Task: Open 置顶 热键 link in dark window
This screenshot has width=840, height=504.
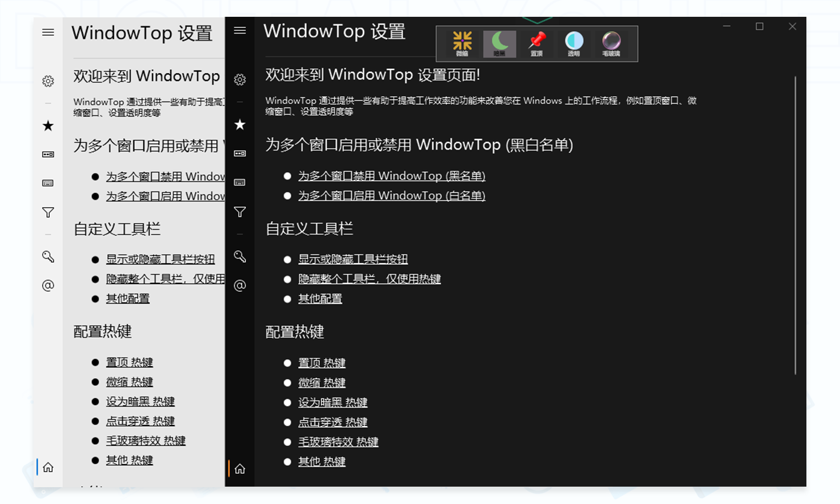Action: [321, 363]
